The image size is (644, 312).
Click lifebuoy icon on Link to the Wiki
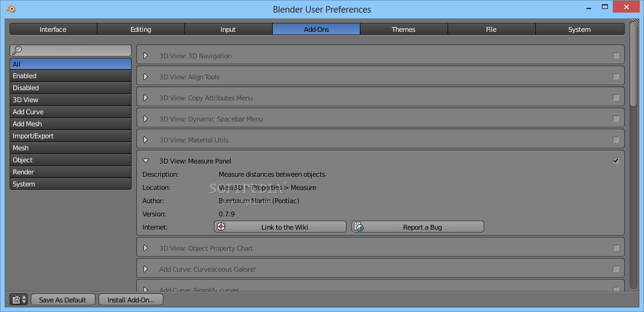221,227
